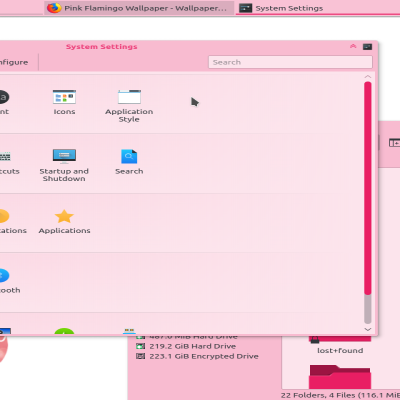Click the scrollbar down arrow in System Settings
Screen dimensions: 400x400
[x=368, y=329]
